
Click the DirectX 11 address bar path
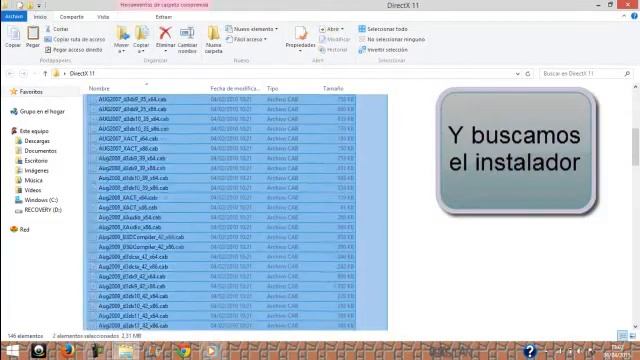(82, 73)
